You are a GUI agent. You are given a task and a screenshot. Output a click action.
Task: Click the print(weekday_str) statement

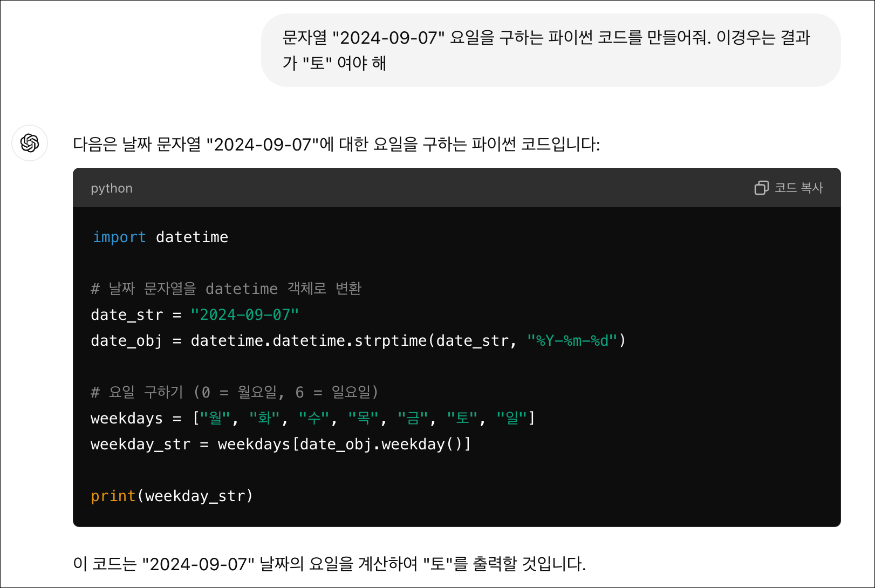(172, 496)
